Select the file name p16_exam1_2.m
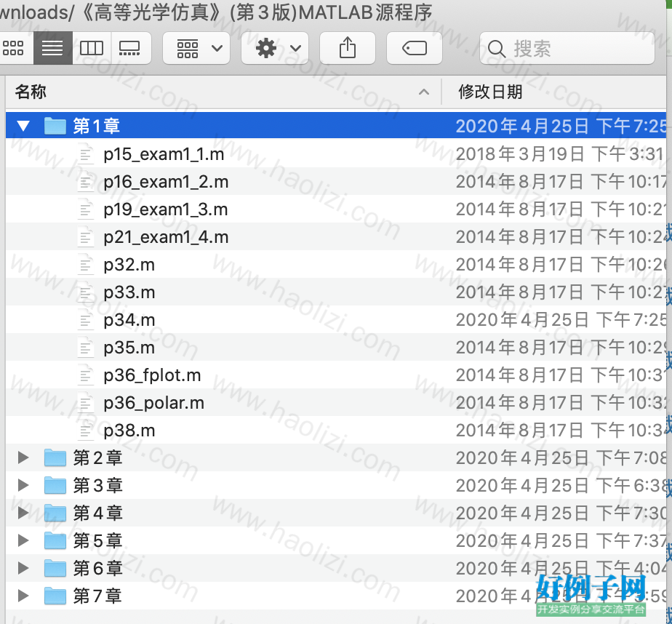This screenshot has height=624, width=672. [x=166, y=182]
